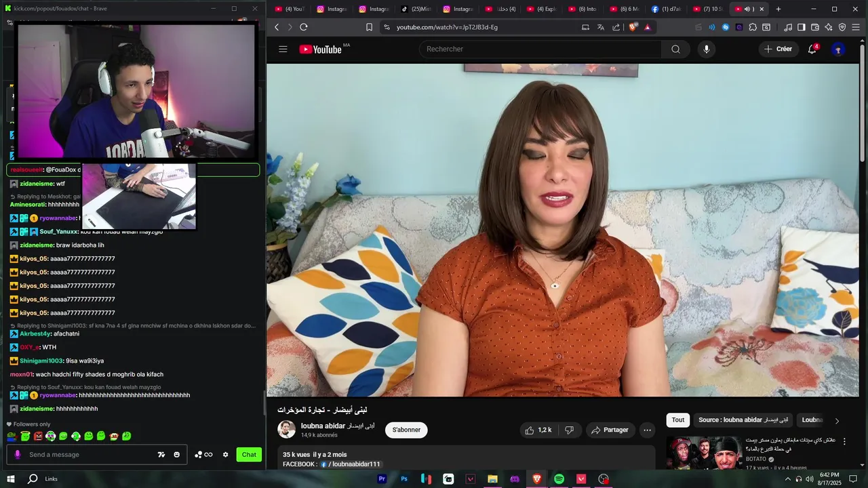Click the purple microphone in chat input
The image size is (868, 488).
point(18,455)
